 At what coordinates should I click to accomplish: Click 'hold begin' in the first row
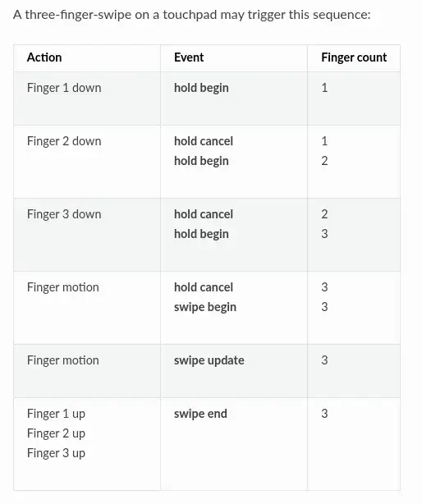(x=201, y=88)
